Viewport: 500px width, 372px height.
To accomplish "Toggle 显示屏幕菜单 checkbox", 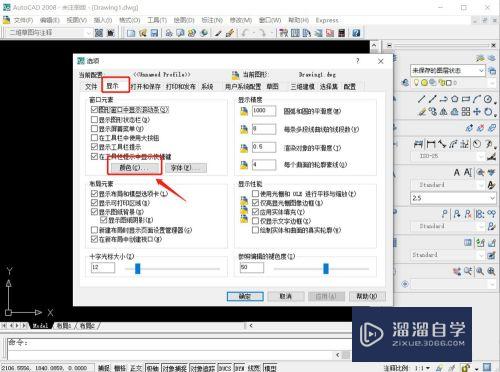I will click(x=94, y=129).
